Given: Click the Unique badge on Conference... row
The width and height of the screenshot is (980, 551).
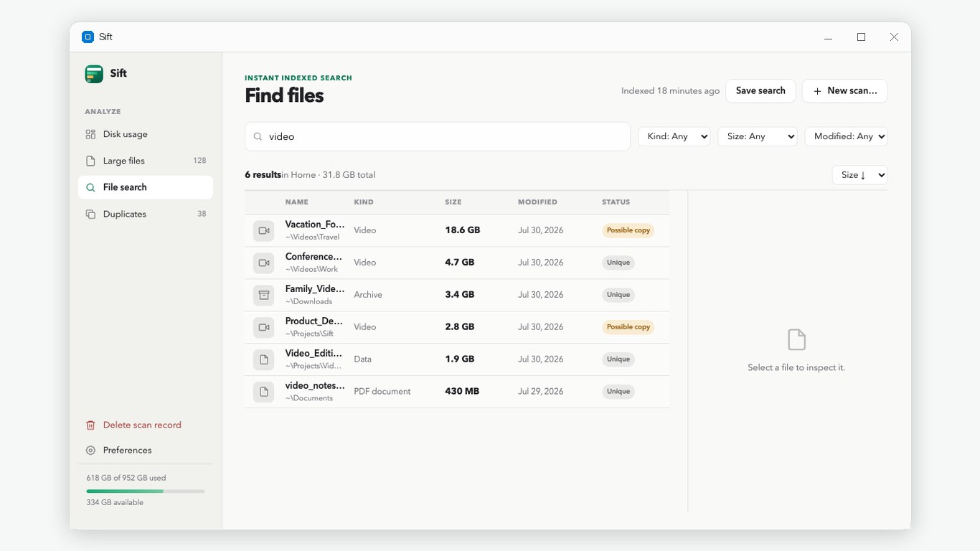Looking at the screenshot, I should tap(618, 263).
